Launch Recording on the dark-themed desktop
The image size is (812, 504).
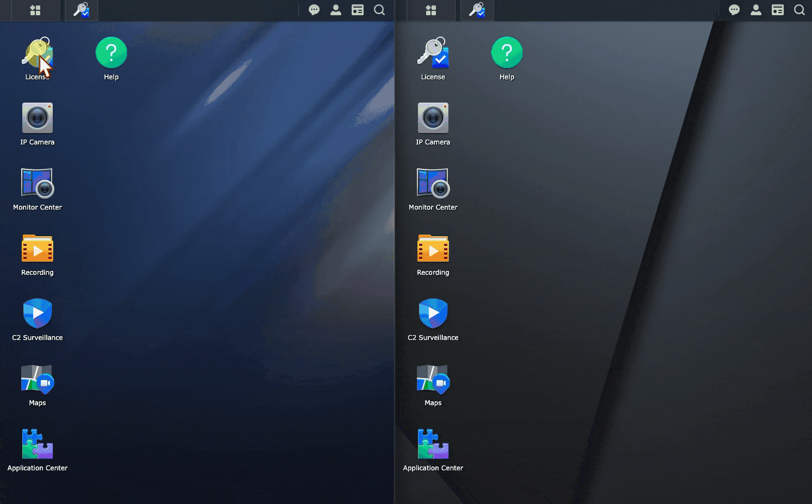pos(433,249)
